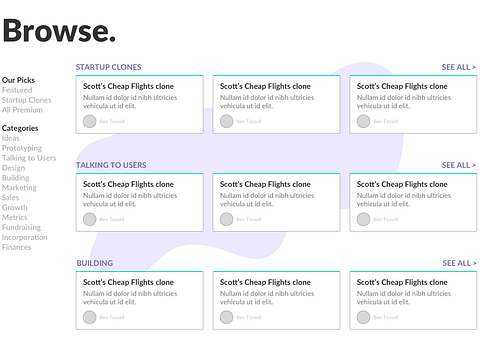
Task: Select Featured under Our Picks
Action: pos(17,90)
